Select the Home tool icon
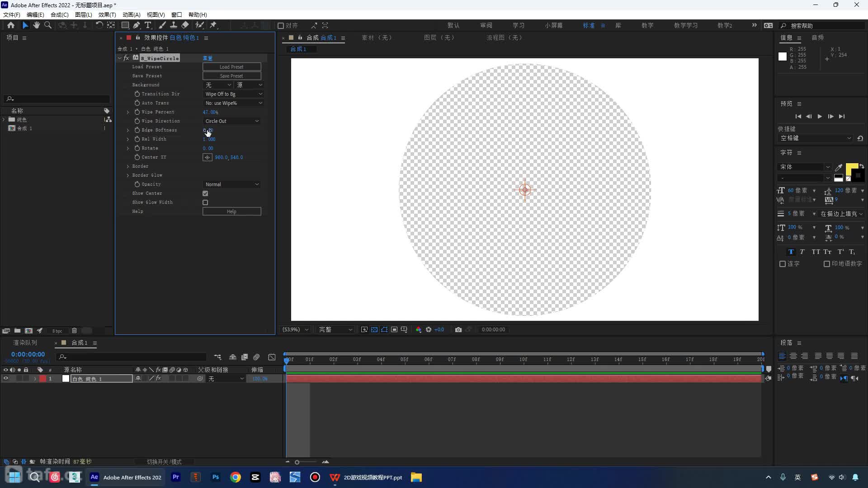The width and height of the screenshot is (868, 488). pyautogui.click(x=11, y=25)
